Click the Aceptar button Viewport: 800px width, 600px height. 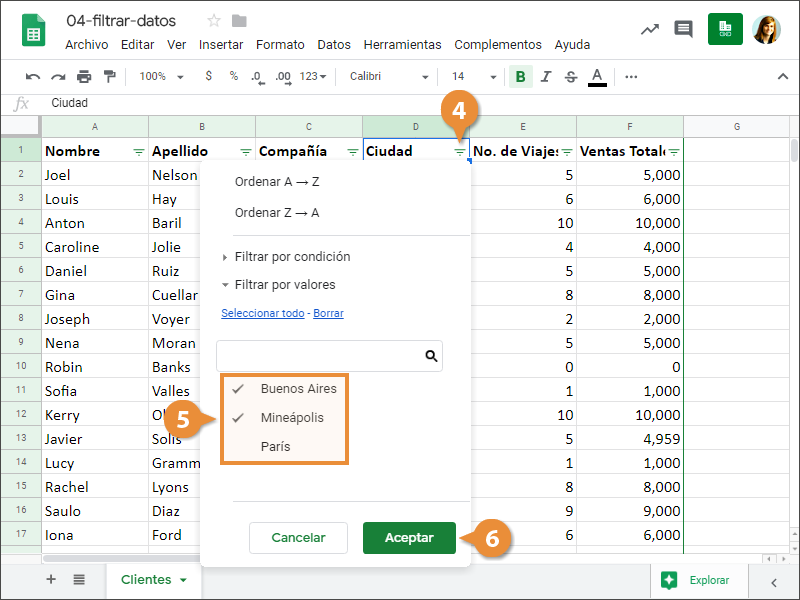coord(409,538)
